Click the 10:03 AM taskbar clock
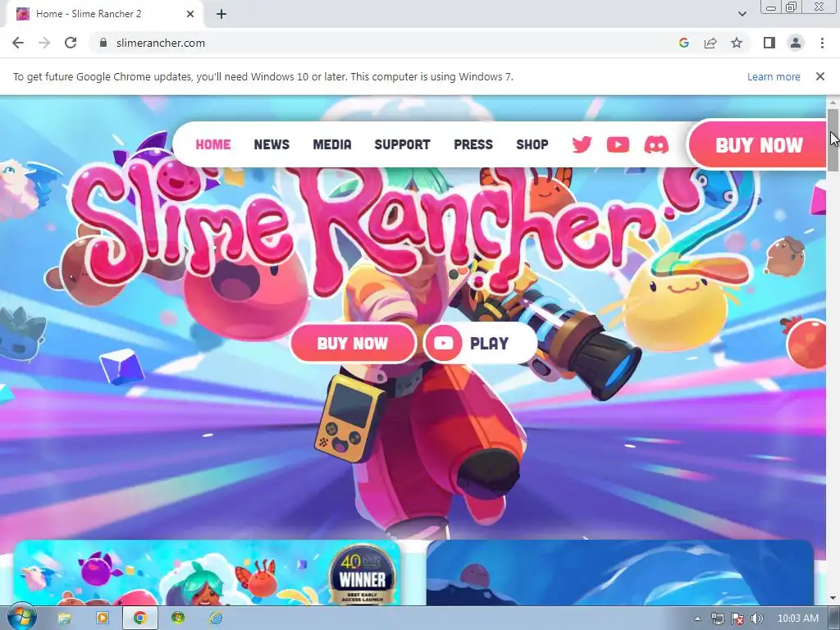This screenshot has height=630, width=840. [797, 619]
